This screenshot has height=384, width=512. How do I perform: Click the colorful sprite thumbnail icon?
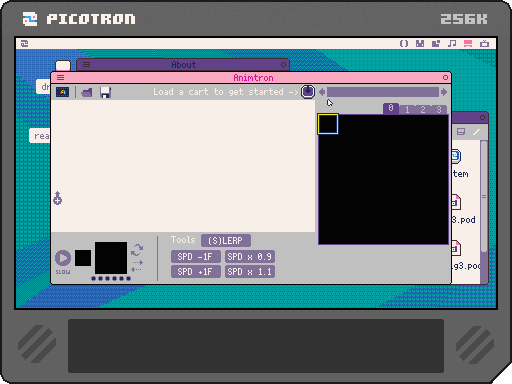click(63, 92)
